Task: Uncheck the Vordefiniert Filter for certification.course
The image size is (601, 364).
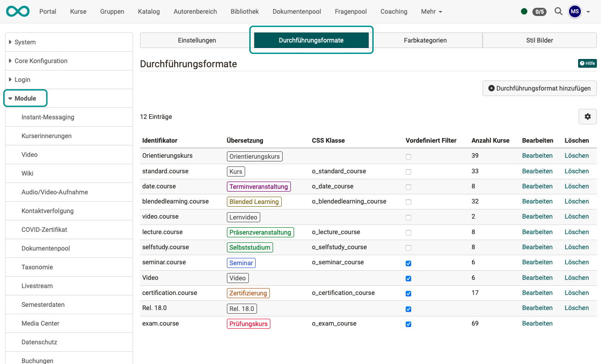Action: 408,294
